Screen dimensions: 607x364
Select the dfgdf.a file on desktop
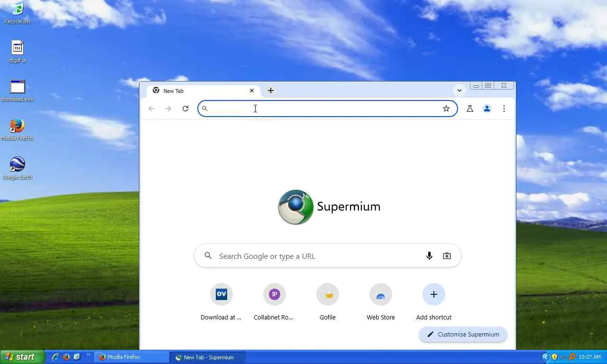[x=17, y=52]
